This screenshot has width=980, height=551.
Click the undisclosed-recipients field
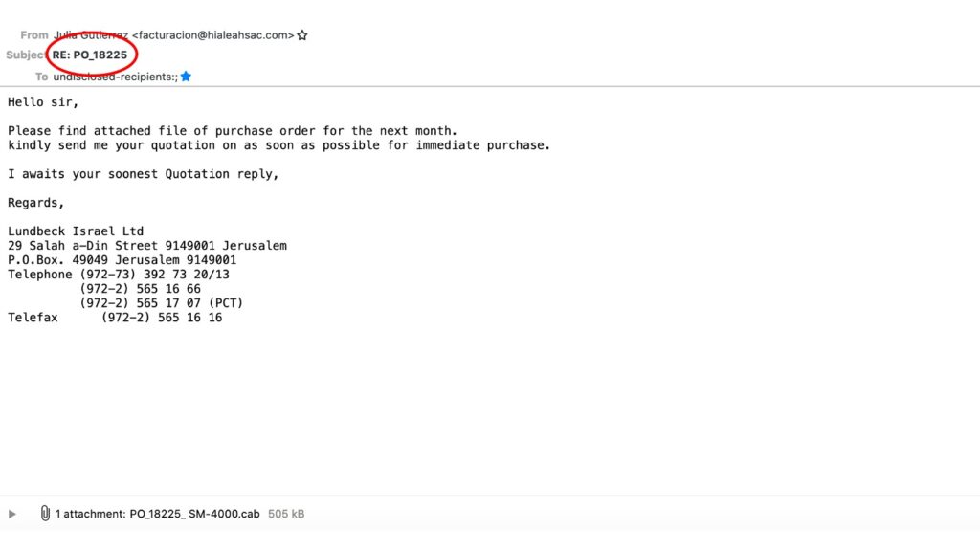coord(115,77)
